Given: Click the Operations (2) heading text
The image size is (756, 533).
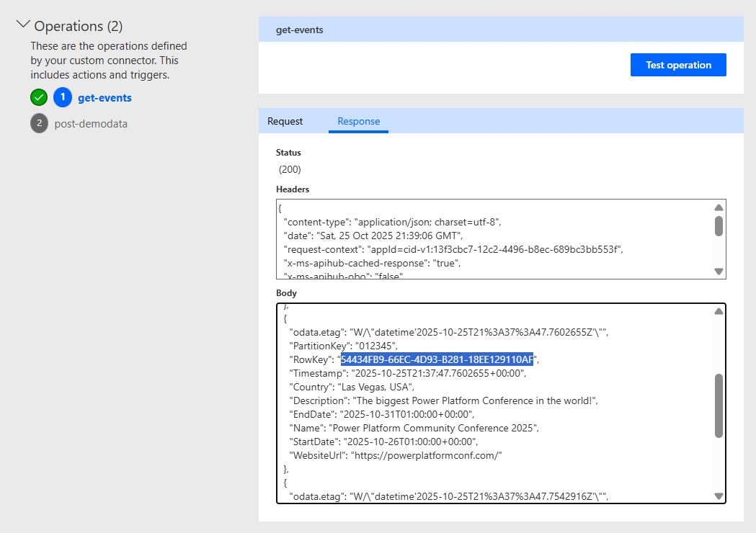Looking at the screenshot, I should [x=79, y=27].
